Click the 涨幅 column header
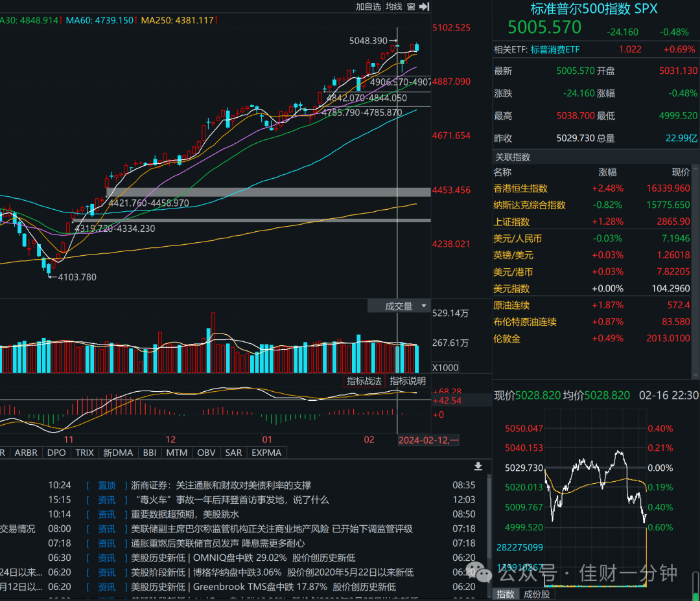Image resolution: width=700 pixels, height=601 pixels. click(x=607, y=172)
